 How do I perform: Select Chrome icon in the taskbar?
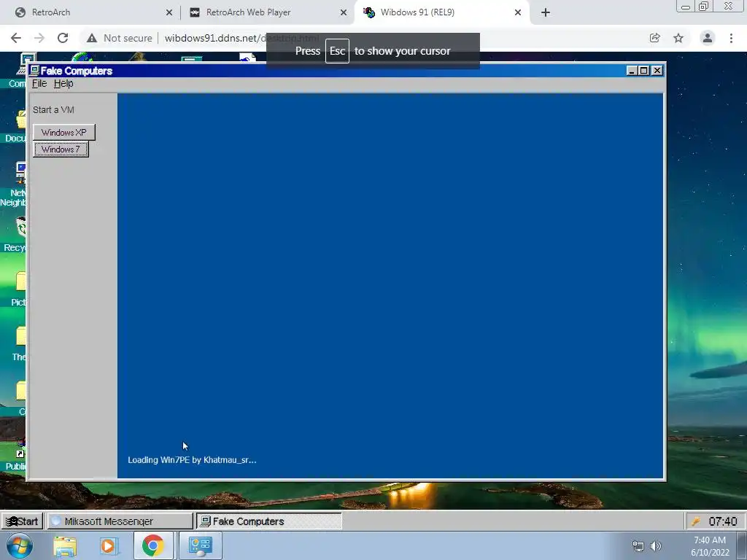pyautogui.click(x=152, y=545)
